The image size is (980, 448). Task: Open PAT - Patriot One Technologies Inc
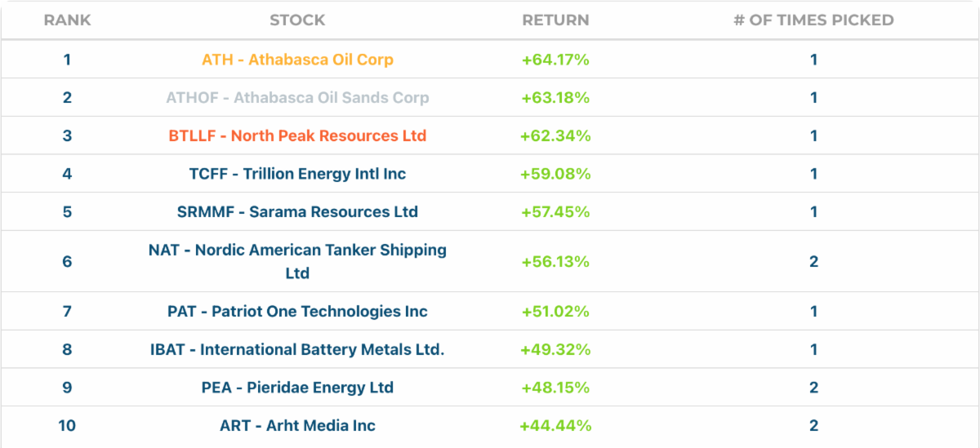pyautogui.click(x=297, y=312)
